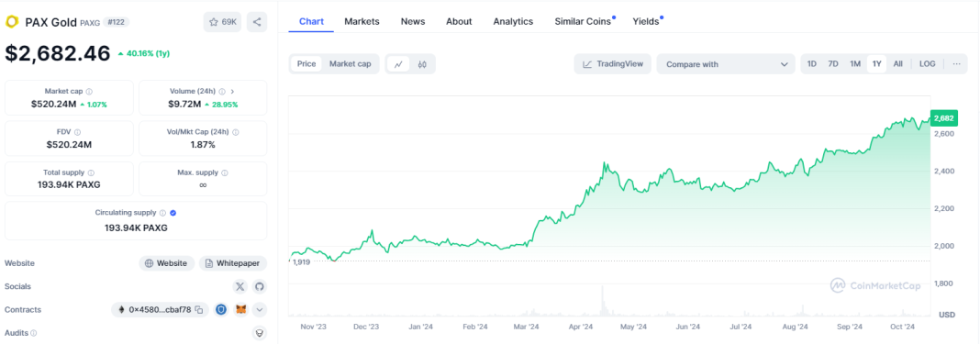Open the GitHub social icon

coord(260,286)
